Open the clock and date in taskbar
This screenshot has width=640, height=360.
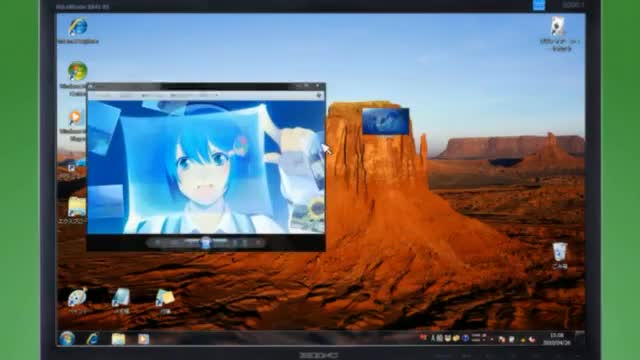tap(556, 339)
